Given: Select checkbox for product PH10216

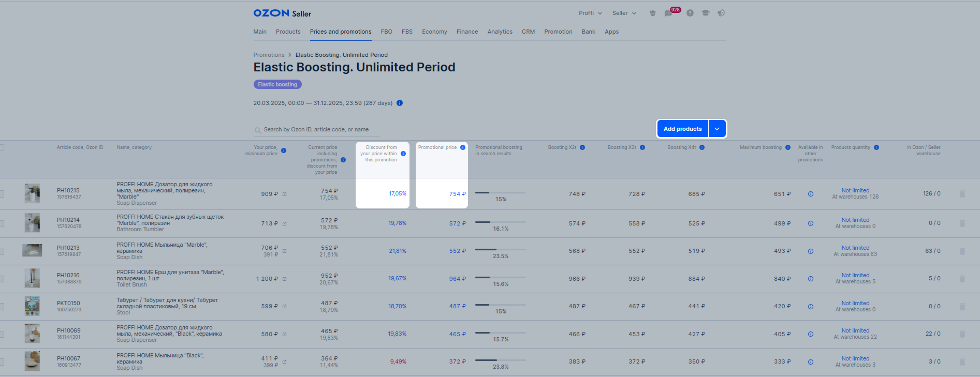Looking at the screenshot, I should (x=2, y=279).
